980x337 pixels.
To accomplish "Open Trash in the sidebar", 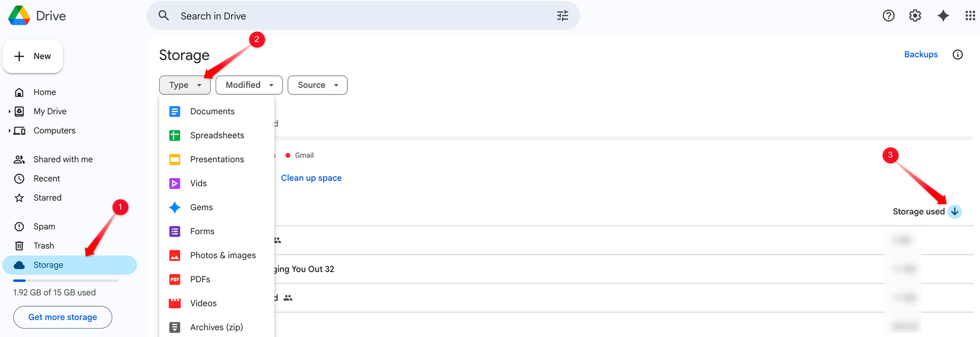I will point(43,246).
